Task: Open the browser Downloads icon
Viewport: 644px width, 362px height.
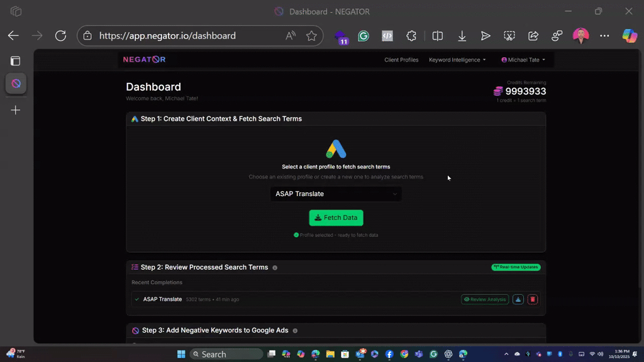Action: tap(462, 36)
